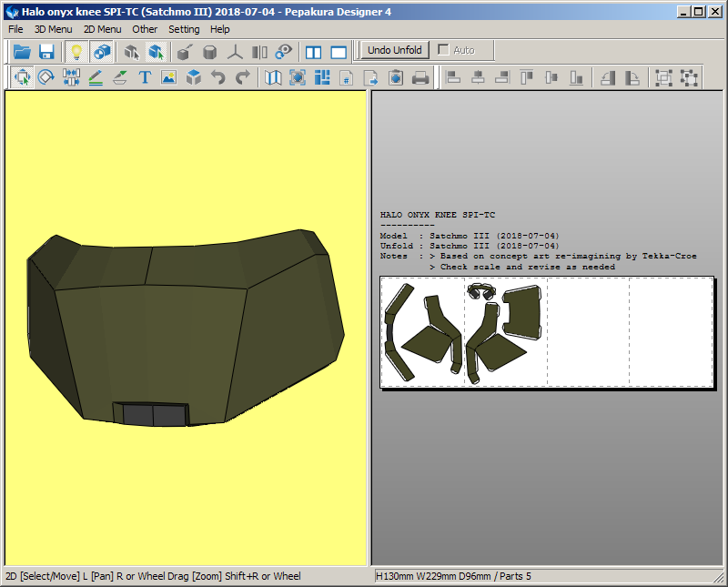Click the Undo Unfold button
The height and width of the screenshot is (587, 728).
coord(395,50)
